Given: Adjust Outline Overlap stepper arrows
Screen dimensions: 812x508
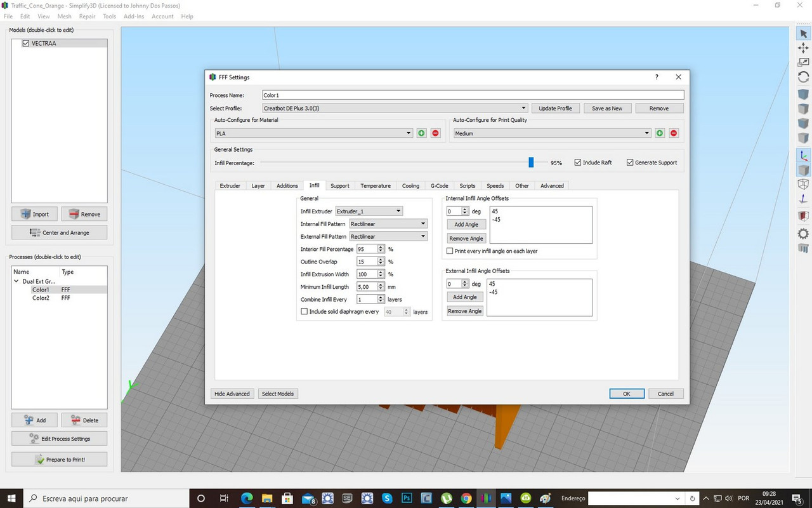Looking at the screenshot, I should pyautogui.click(x=381, y=262).
